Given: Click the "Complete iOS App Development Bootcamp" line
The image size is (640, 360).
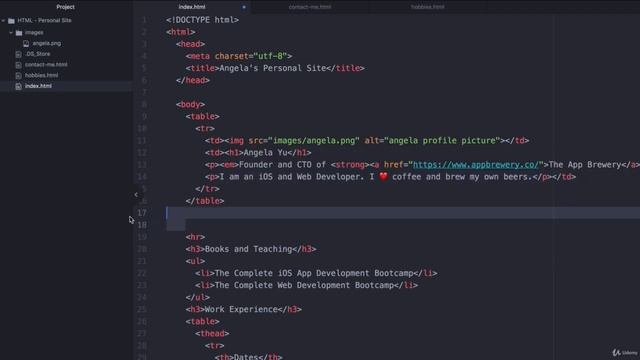Looking at the screenshot, I should [316, 273].
